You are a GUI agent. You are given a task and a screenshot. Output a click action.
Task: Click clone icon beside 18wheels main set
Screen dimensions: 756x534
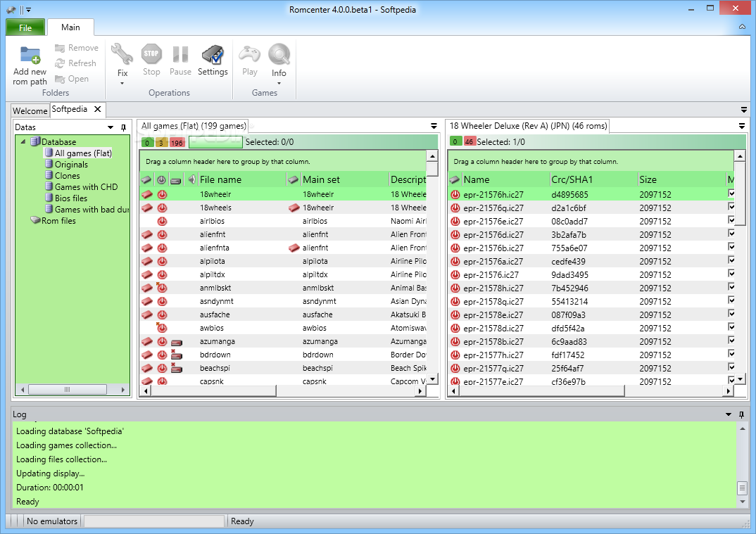[x=294, y=208]
